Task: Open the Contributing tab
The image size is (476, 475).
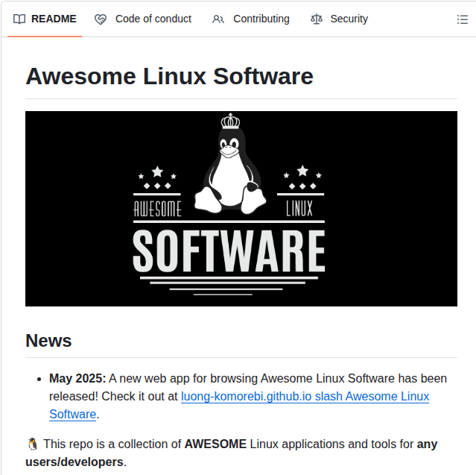Action: [x=251, y=19]
